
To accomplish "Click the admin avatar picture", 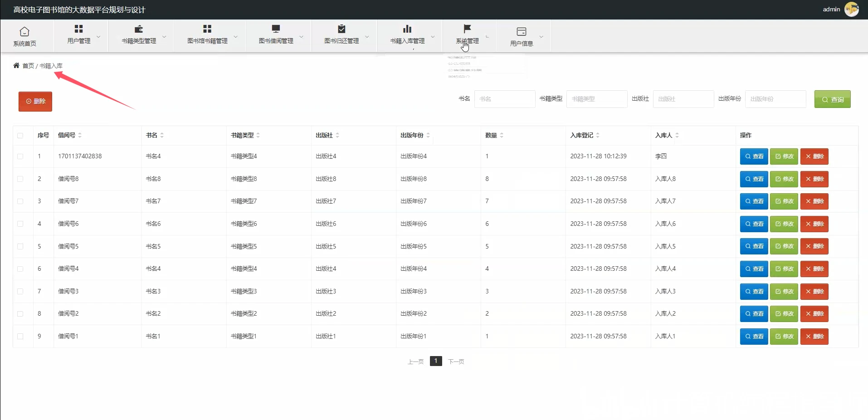I will [x=852, y=9].
